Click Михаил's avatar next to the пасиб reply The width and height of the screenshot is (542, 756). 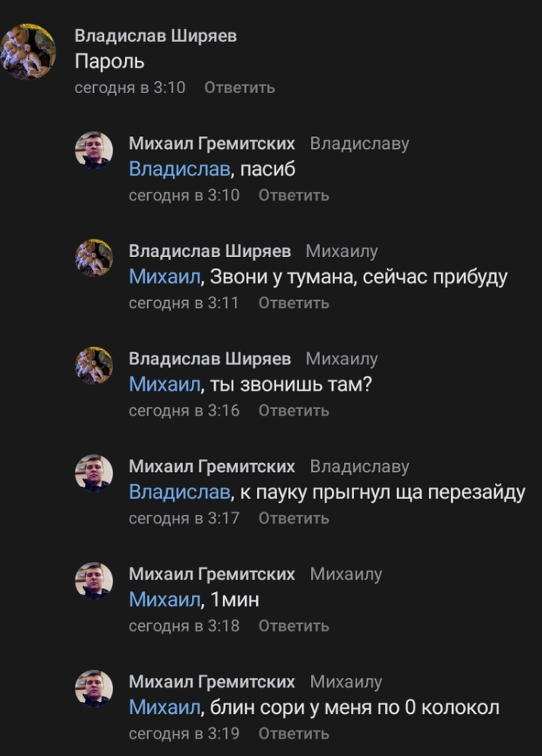coord(94,150)
